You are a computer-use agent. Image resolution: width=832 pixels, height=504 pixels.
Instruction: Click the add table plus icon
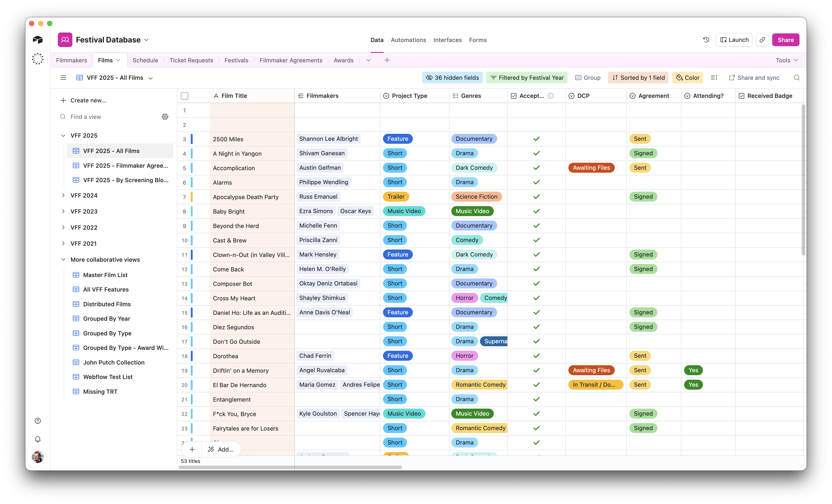coord(387,60)
